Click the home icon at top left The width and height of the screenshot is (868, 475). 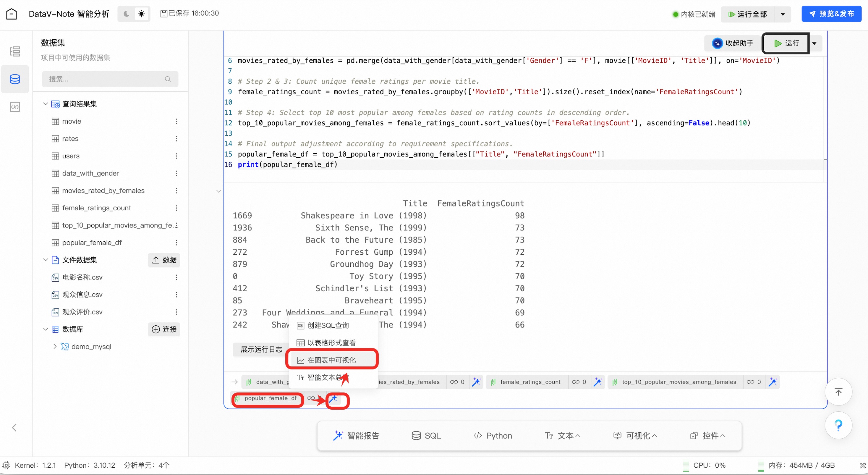(x=12, y=14)
